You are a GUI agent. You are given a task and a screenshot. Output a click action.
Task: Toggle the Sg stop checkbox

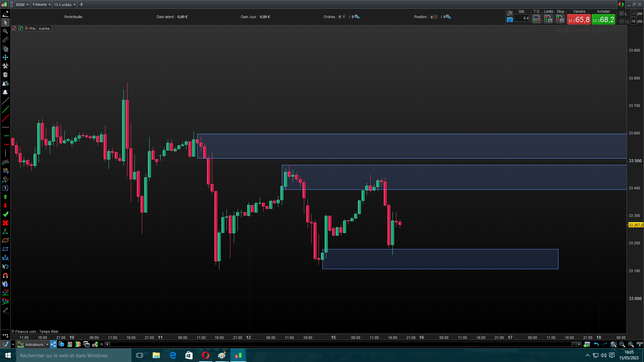click(622, 21)
